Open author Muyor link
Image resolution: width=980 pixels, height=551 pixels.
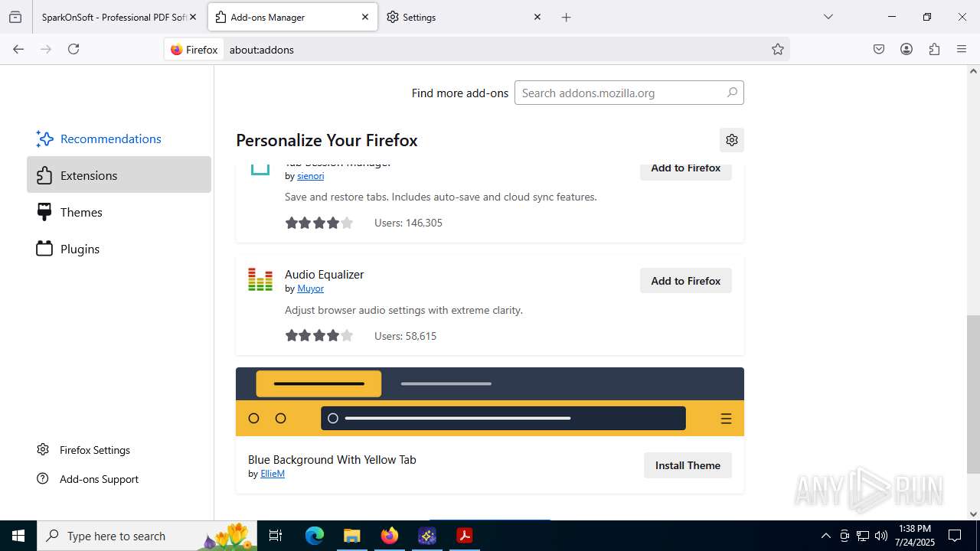click(310, 289)
